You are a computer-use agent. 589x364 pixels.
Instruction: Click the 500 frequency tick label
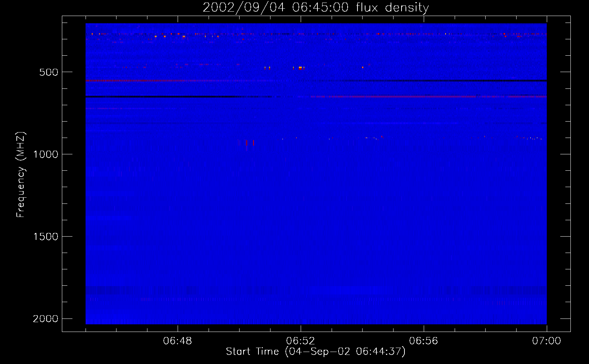click(49, 72)
